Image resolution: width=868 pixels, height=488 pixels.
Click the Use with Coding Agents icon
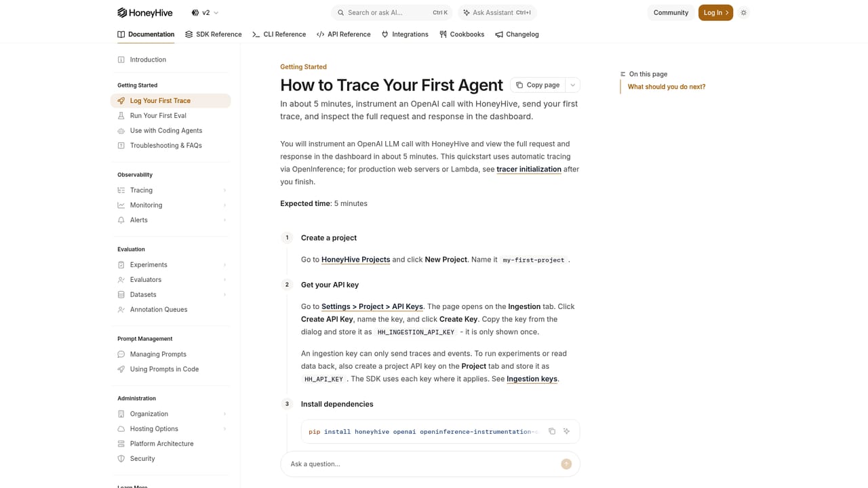coord(121,130)
